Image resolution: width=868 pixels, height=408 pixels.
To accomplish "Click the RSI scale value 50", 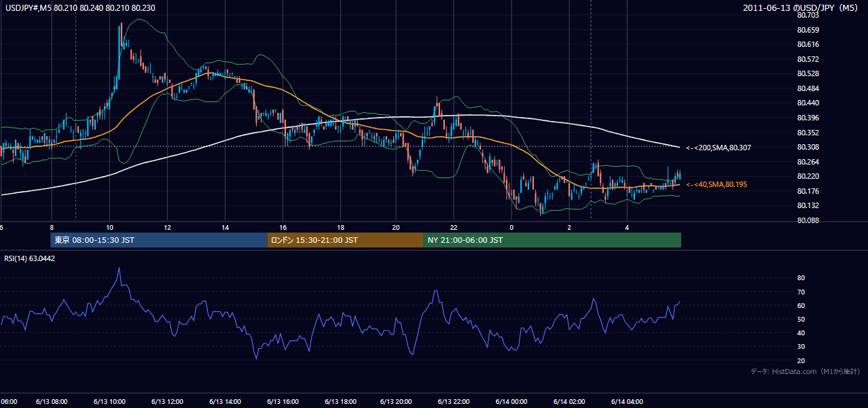I will click(x=801, y=319).
